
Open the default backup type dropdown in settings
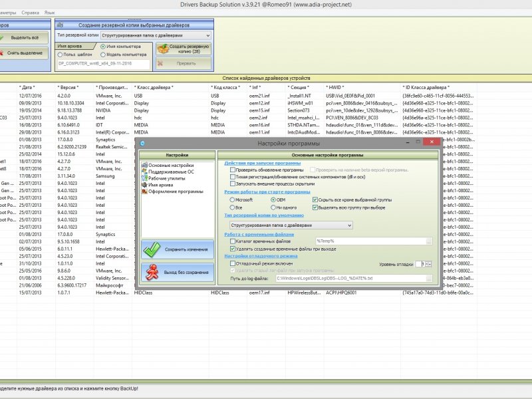(x=291, y=225)
